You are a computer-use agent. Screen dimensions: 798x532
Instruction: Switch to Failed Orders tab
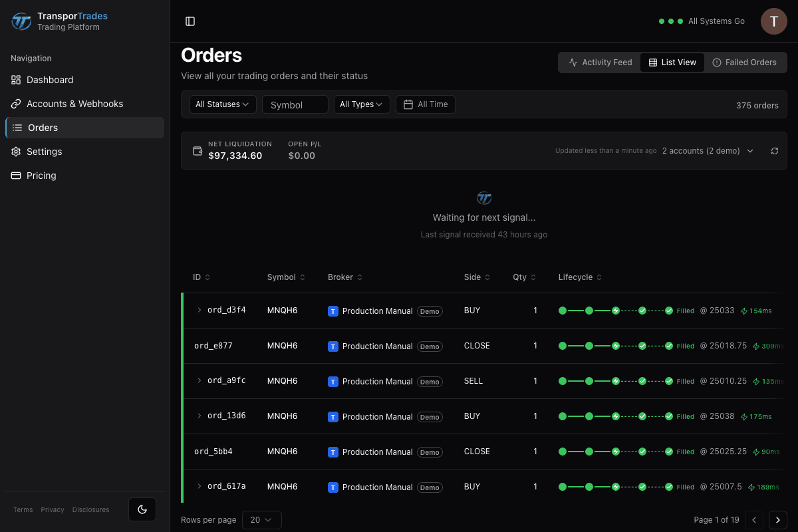[x=744, y=63]
